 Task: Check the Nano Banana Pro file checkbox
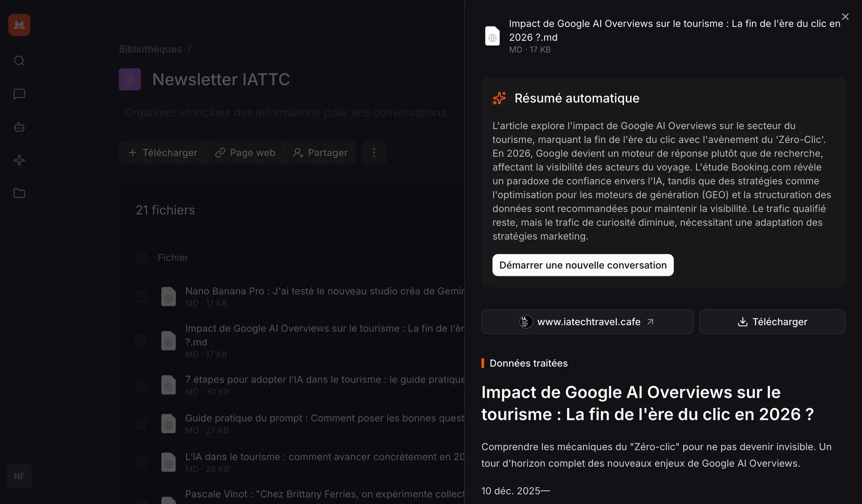(141, 297)
